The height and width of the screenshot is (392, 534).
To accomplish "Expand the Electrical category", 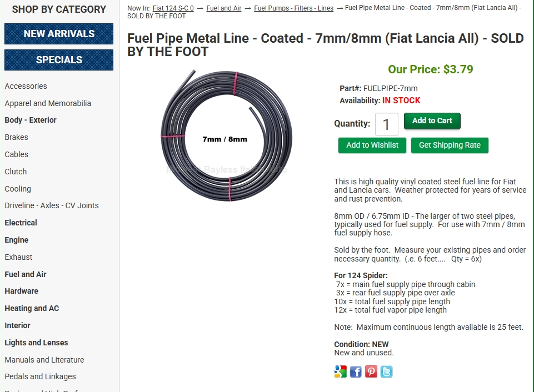I will click(21, 223).
